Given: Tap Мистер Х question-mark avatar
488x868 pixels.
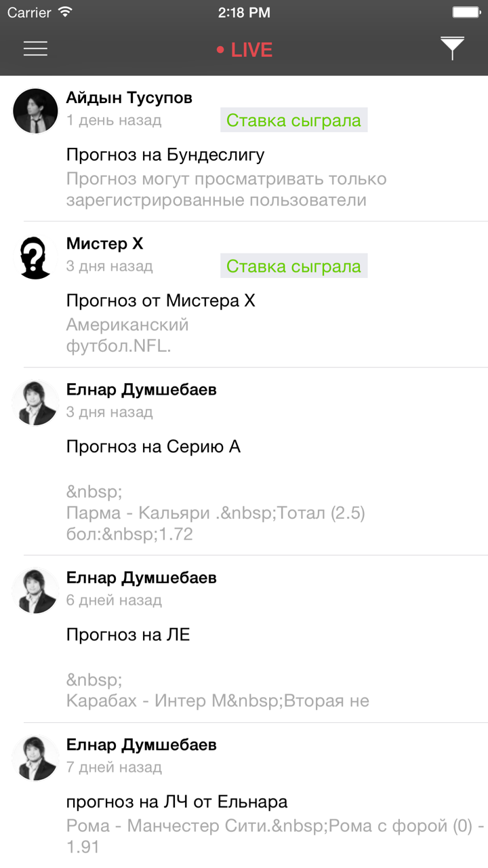Looking at the screenshot, I should (x=35, y=257).
